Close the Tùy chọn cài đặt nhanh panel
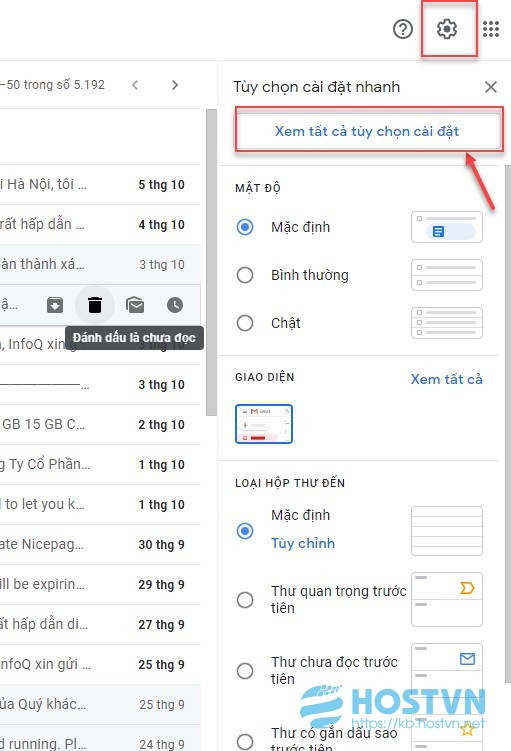The image size is (511, 751). (491, 87)
